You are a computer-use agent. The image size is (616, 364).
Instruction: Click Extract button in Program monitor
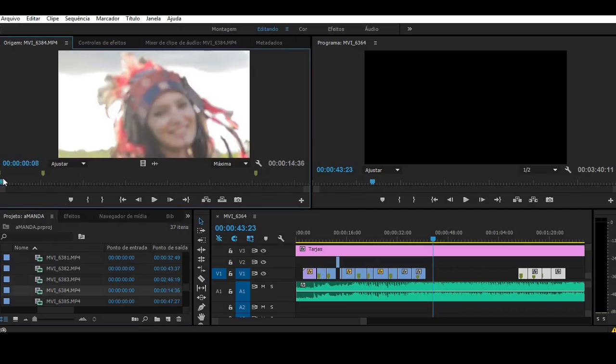533,200
